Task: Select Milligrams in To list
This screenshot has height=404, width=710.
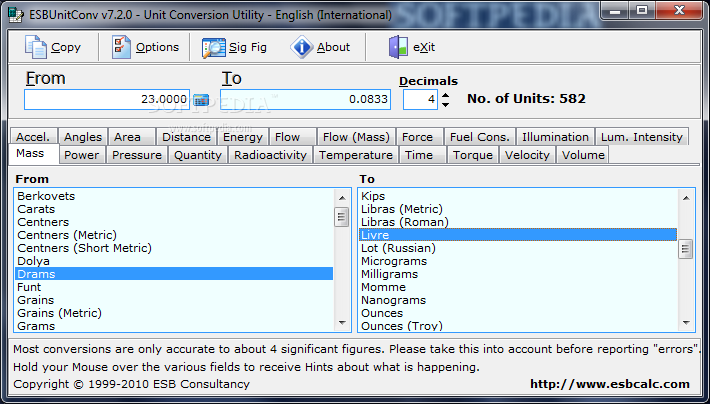Action: coord(518,274)
